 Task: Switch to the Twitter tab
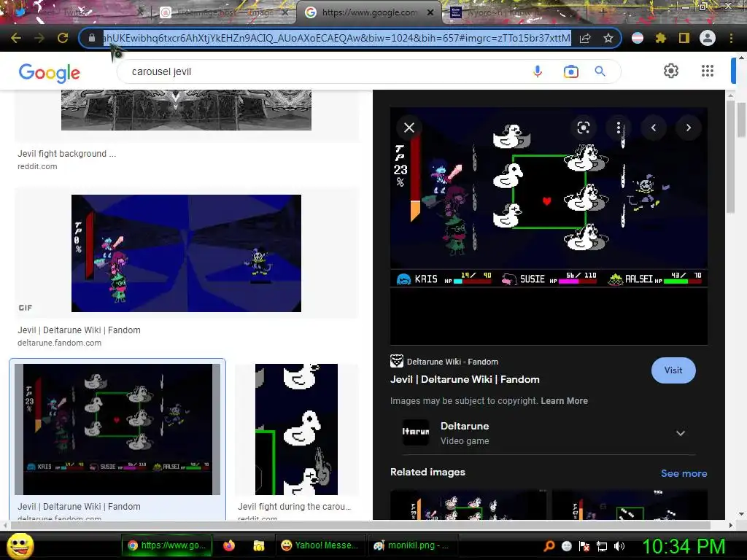[x=76, y=12]
